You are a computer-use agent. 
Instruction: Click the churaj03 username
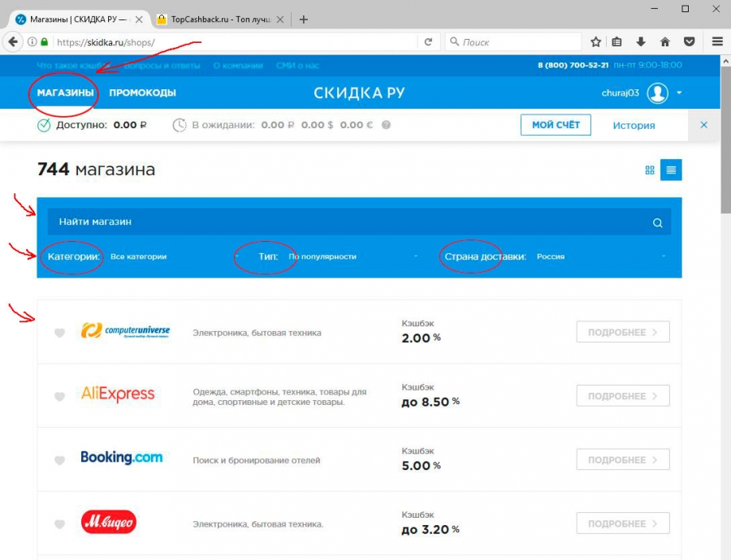[620, 93]
